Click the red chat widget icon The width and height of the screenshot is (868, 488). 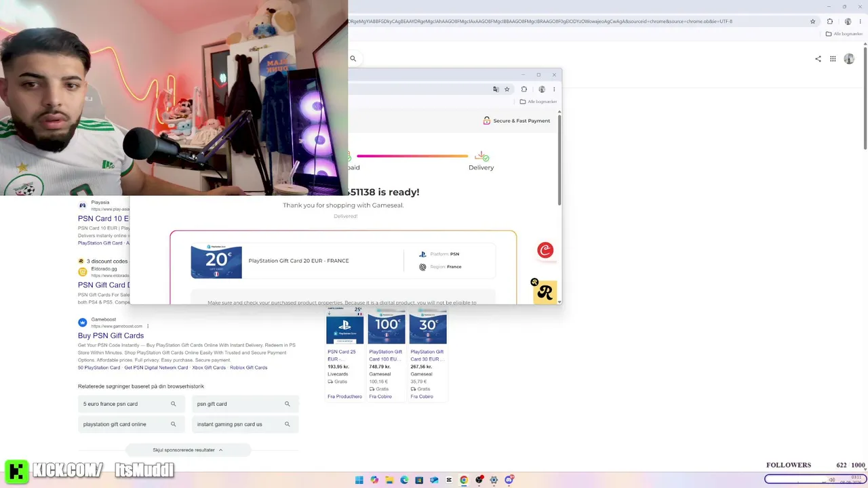point(545,250)
